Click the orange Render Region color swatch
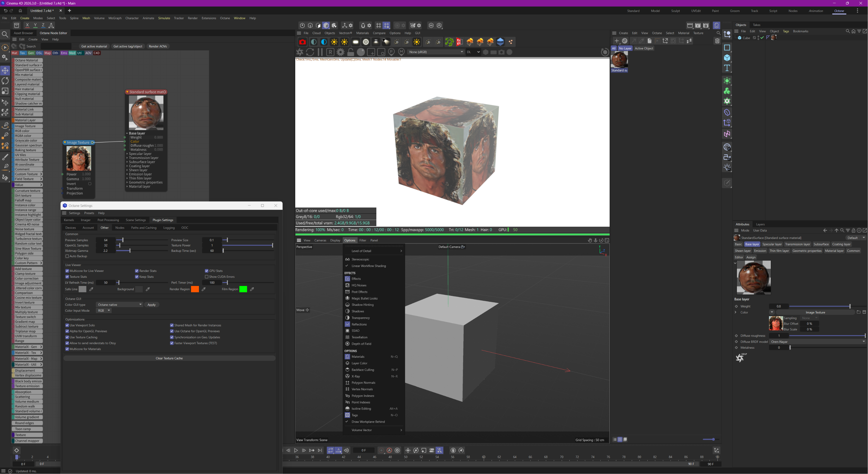 coord(195,289)
